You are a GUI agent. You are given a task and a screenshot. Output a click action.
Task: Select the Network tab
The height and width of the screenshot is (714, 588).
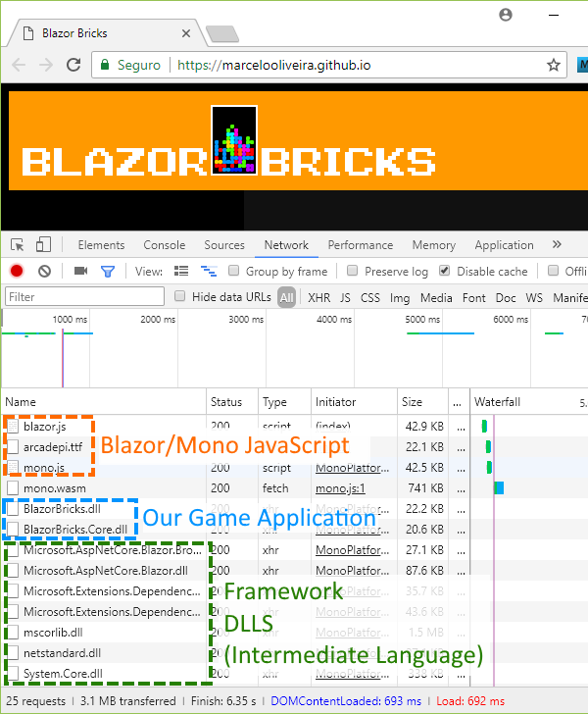(286, 245)
